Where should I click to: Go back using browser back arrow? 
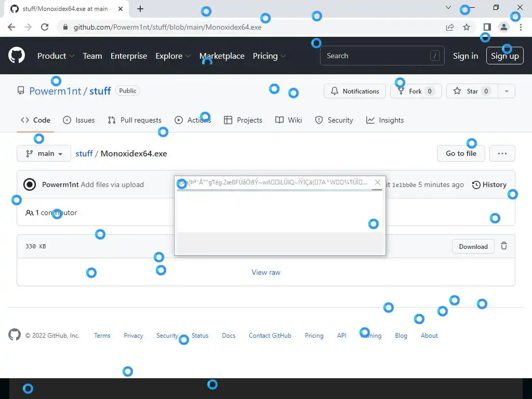(x=11, y=27)
